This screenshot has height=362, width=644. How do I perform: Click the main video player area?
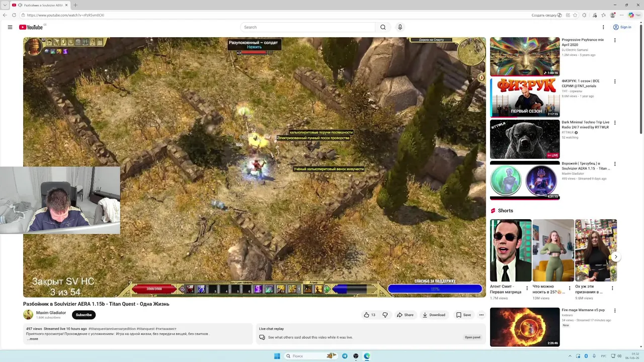click(x=254, y=167)
